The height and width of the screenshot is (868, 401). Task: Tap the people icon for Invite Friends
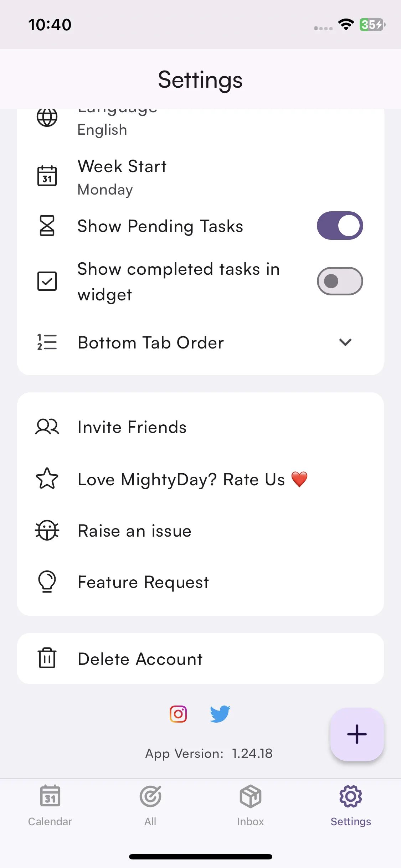47,427
